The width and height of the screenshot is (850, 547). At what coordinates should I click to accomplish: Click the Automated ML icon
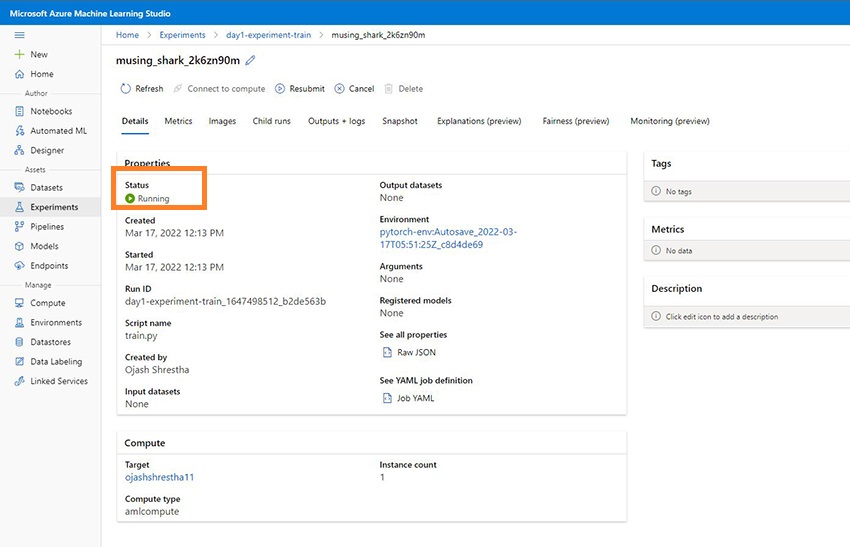click(20, 131)
